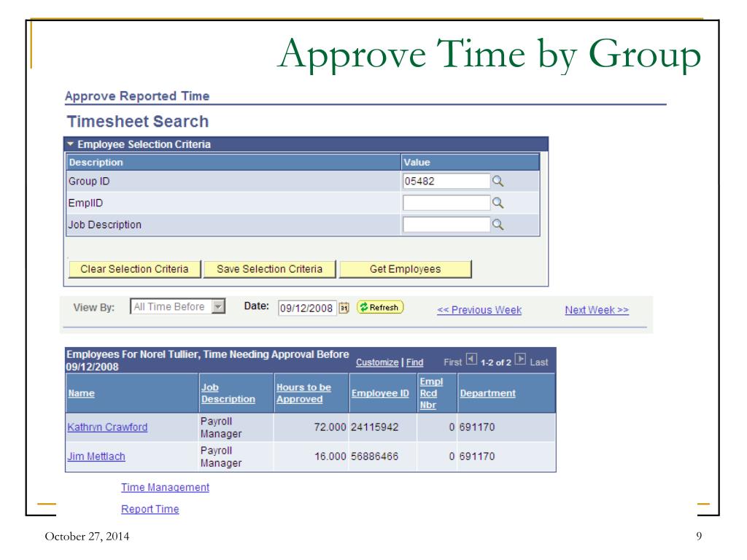Image resolution: width=747 pixels, height=560 pixels.
Task: Jump to Last rows in employee grid
Action: pyautogui.click(x=539, y=362)
